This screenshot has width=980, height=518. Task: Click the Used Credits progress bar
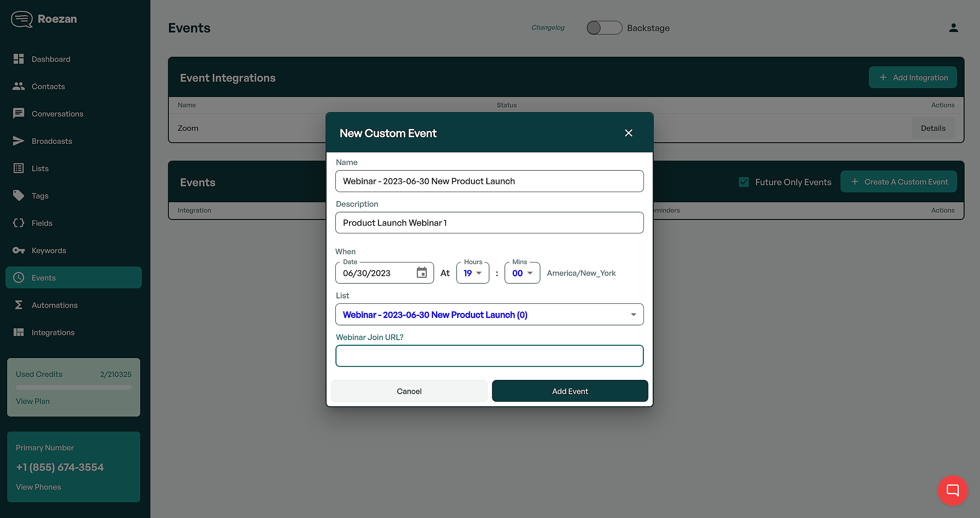[73, 387]
